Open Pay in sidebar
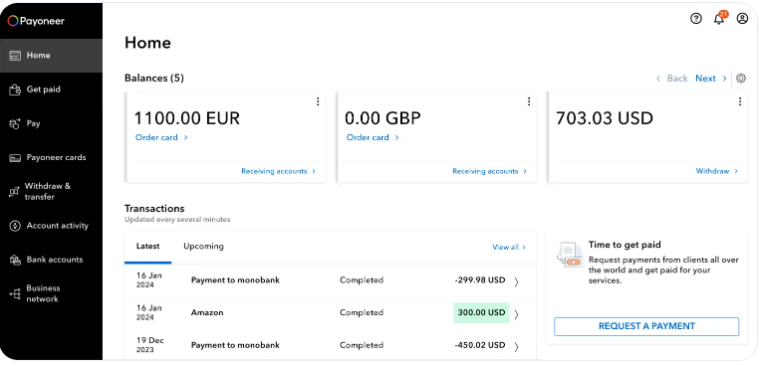This screenshot has height=366, width=766. pos(51,124)
